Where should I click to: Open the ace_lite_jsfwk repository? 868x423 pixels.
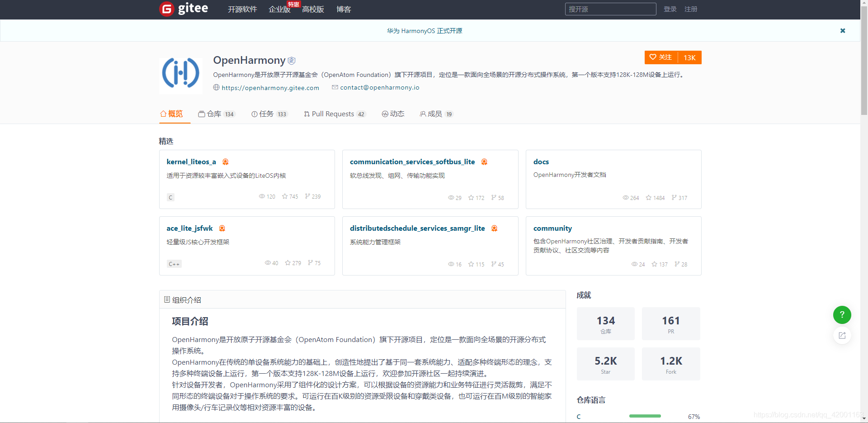[x=189, y=228]
